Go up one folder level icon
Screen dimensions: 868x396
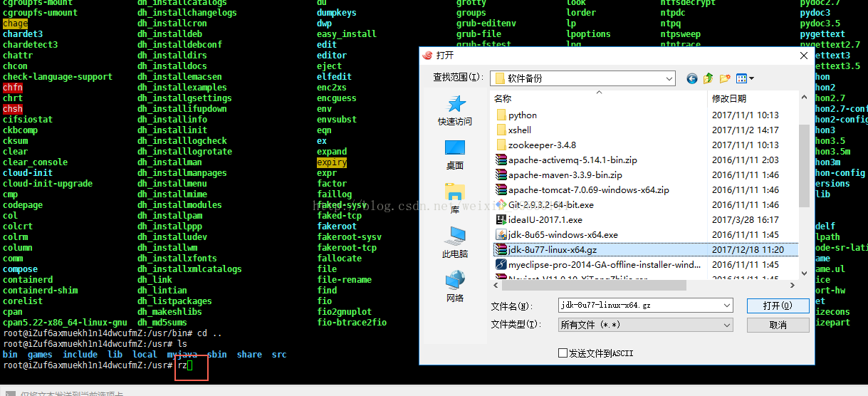(x=708, y=78)
